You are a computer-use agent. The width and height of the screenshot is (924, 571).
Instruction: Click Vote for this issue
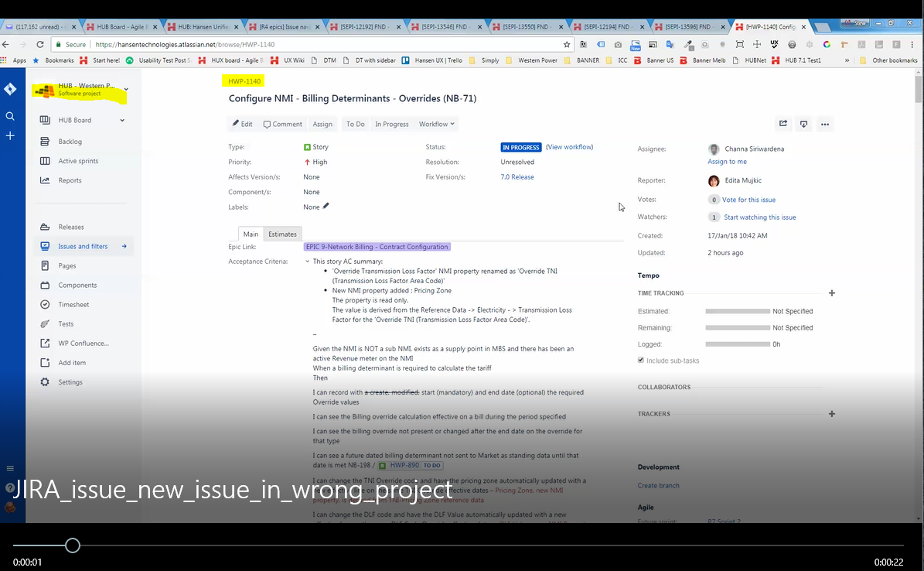(748, 200)
